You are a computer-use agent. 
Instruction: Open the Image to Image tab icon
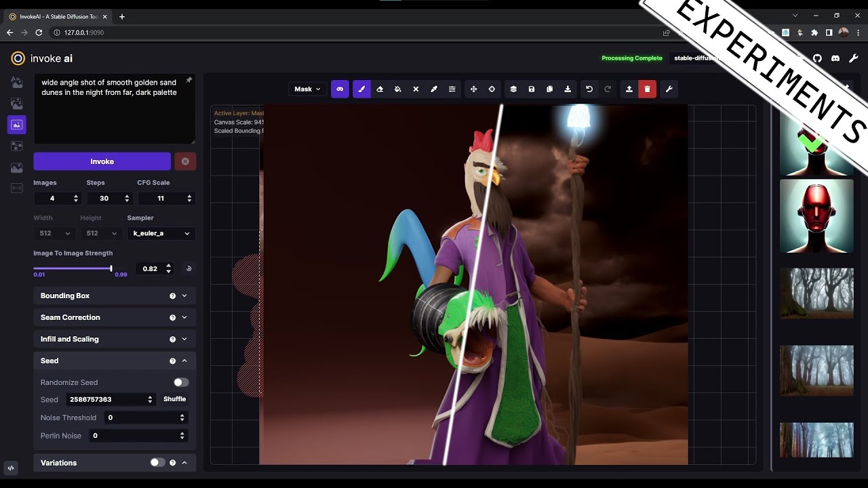click(17, 104)
